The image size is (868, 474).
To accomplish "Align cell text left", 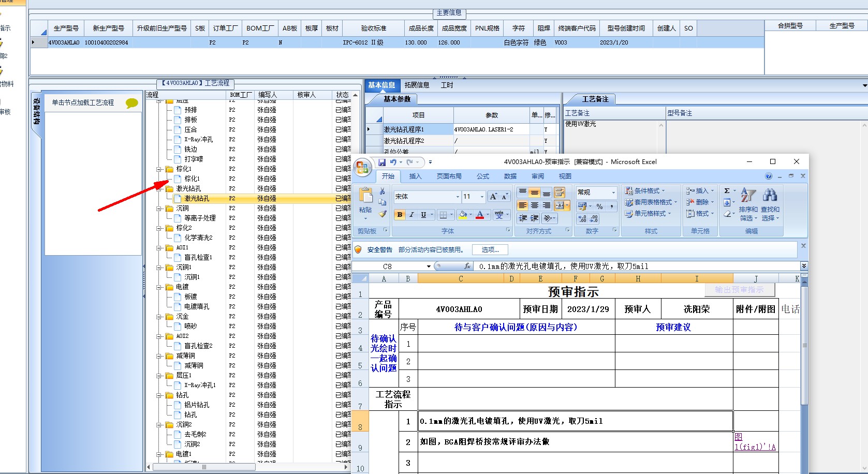I will coord(523,205).
